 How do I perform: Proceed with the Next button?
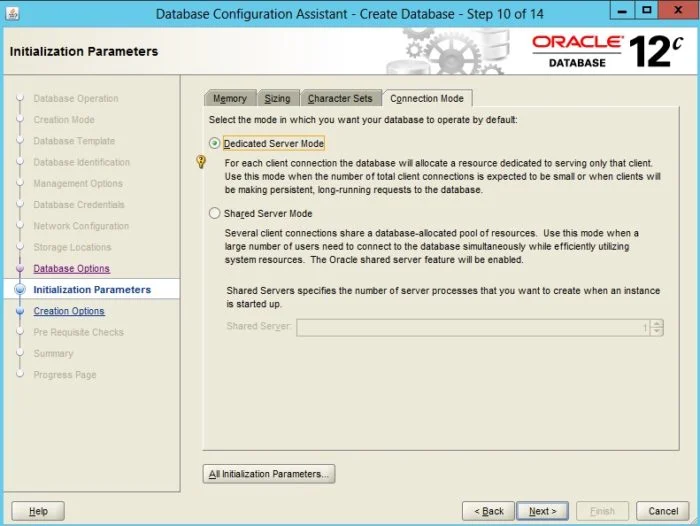pyautogui.click(x=542, y=511)
